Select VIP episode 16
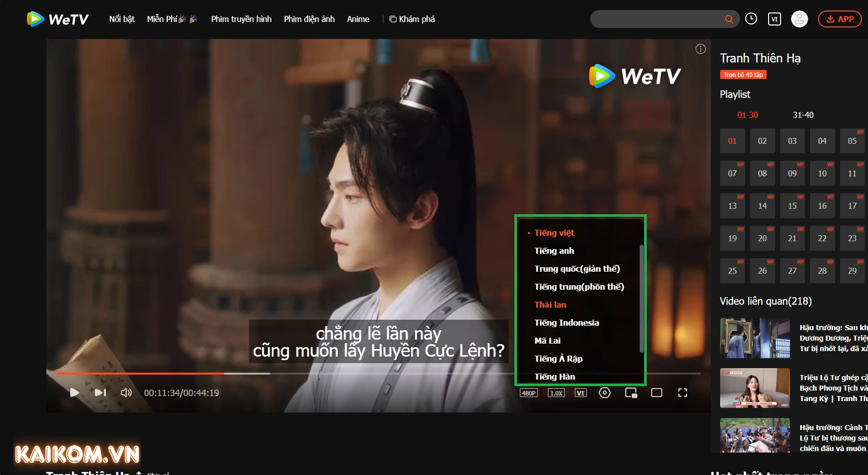868x475 pixels. coord(823,206)
